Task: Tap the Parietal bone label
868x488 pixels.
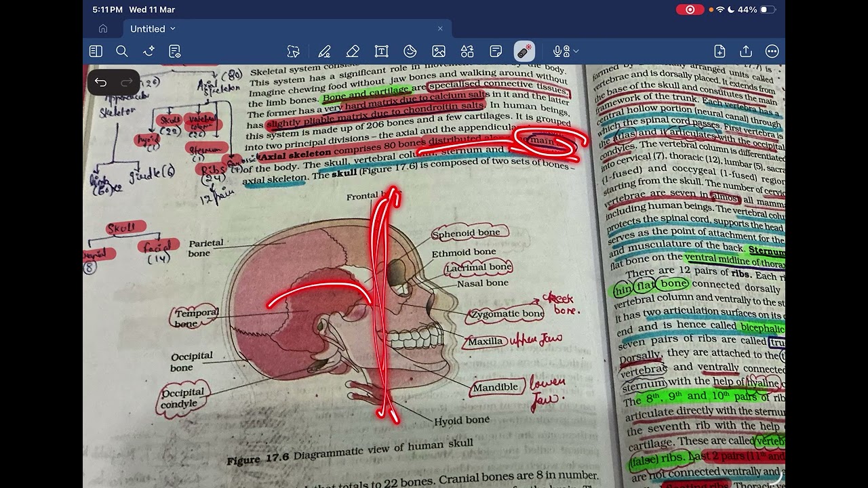Action: click(205, 248)
